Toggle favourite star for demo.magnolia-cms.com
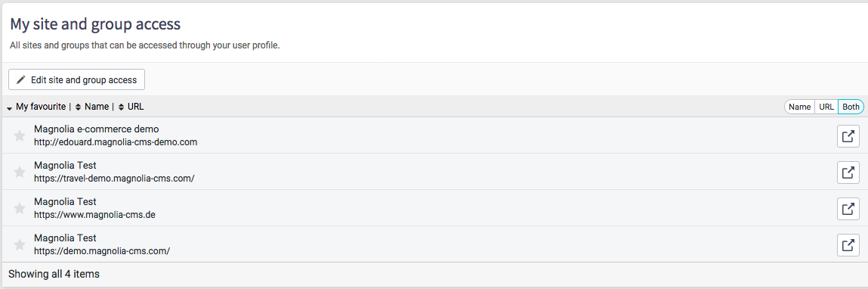This screenshot has width=868, height=289. [20, 244]
